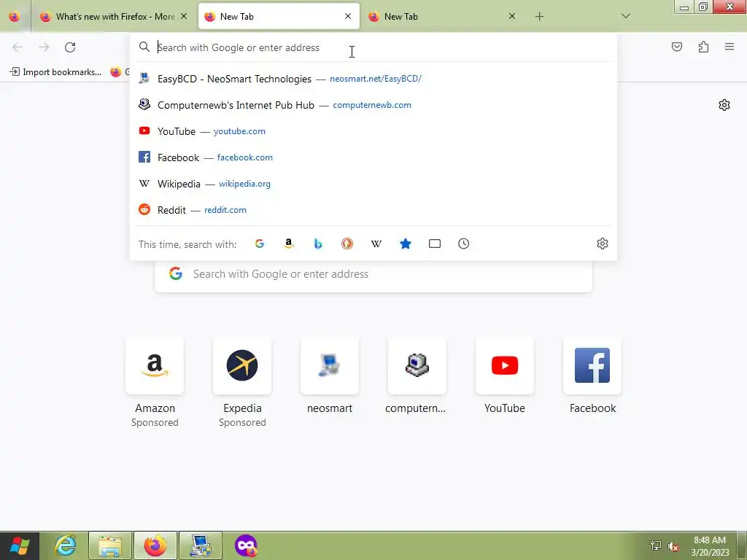Click Import bookmarks toolbar button
This screenshot has width=747, height=560.
(x=55, y=72)
